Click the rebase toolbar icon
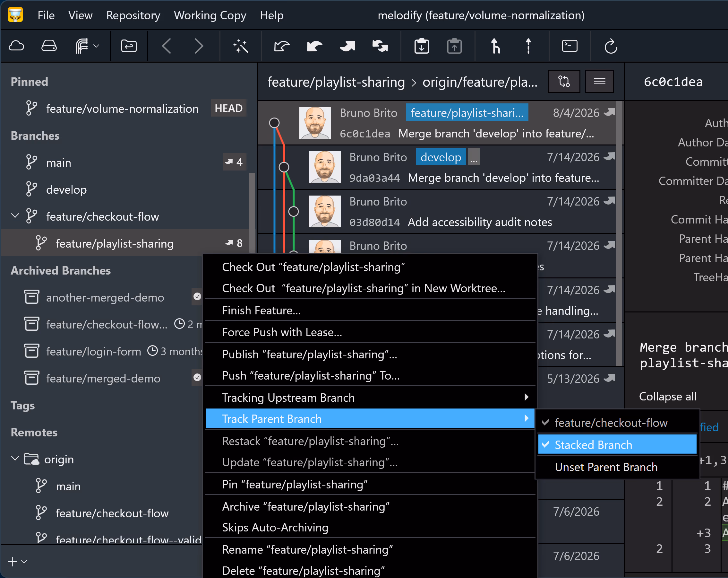 (x=528, y=46)
